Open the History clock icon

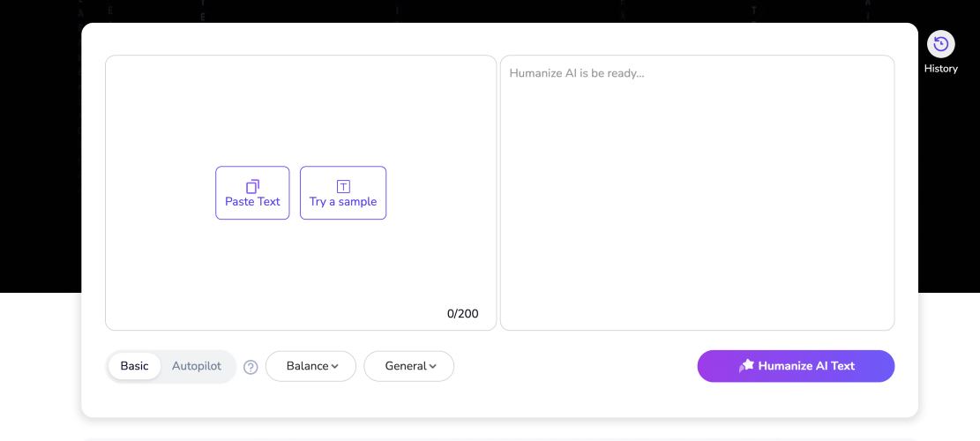[x=941, y=44]
